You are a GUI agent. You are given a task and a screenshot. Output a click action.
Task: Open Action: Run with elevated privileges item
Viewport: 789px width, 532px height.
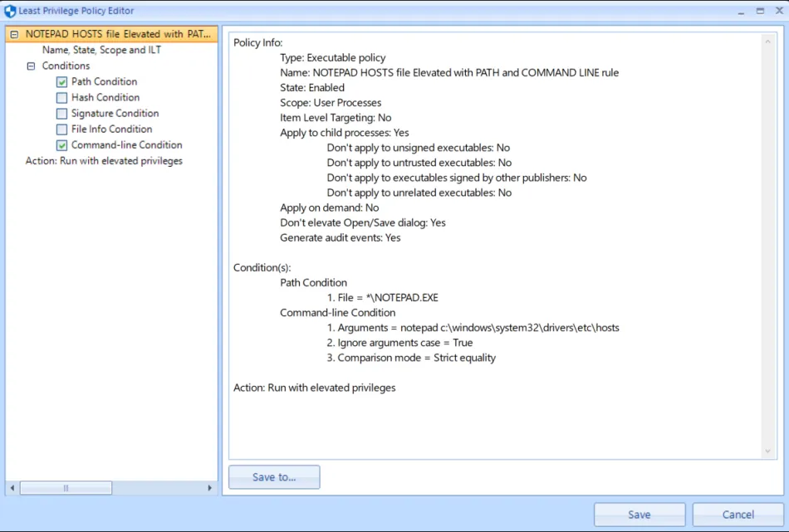[104, 161]
